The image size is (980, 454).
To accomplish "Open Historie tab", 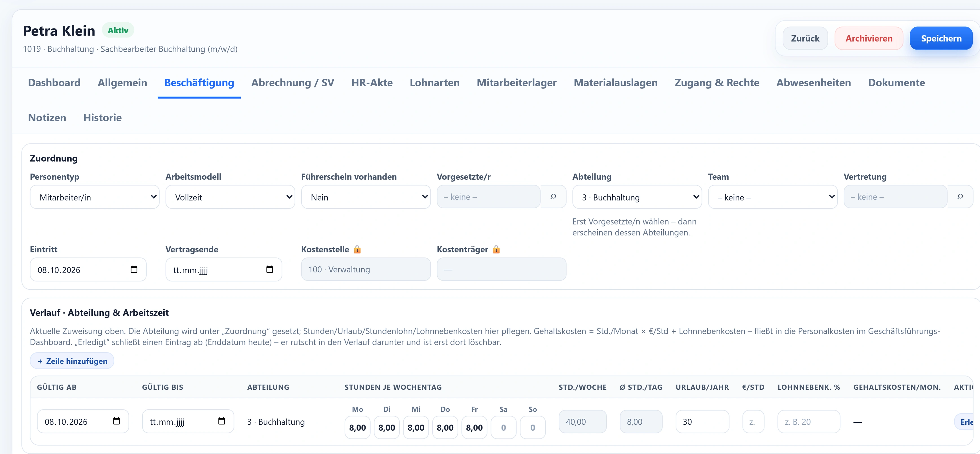I will (103, 118).
